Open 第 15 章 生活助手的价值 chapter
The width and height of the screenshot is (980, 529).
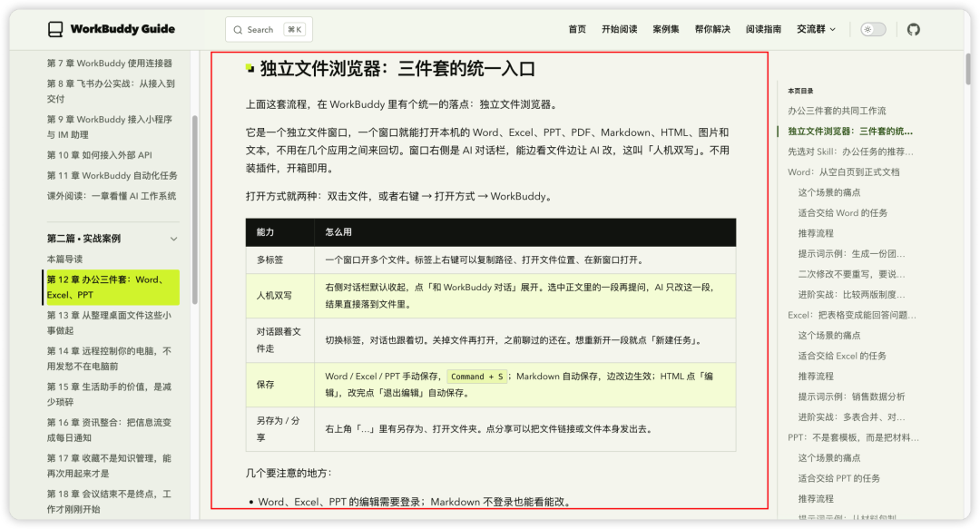(110, 395)
